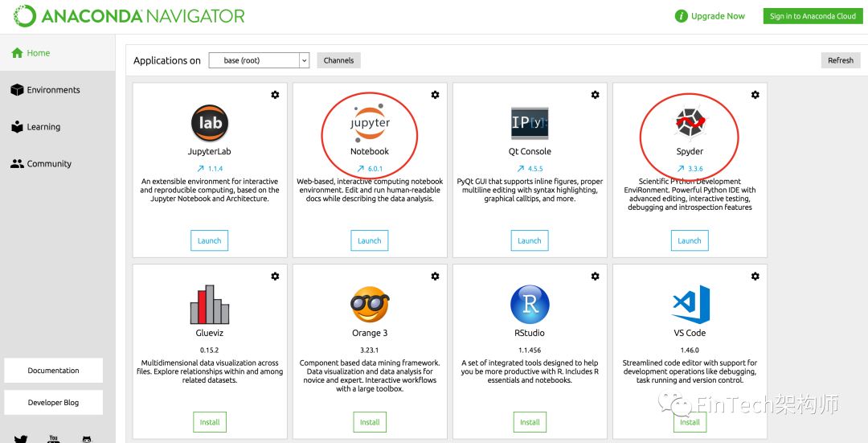Install the Orange 3 application
868x443 pixels.
pyautogui.click(x=370, y=422)
